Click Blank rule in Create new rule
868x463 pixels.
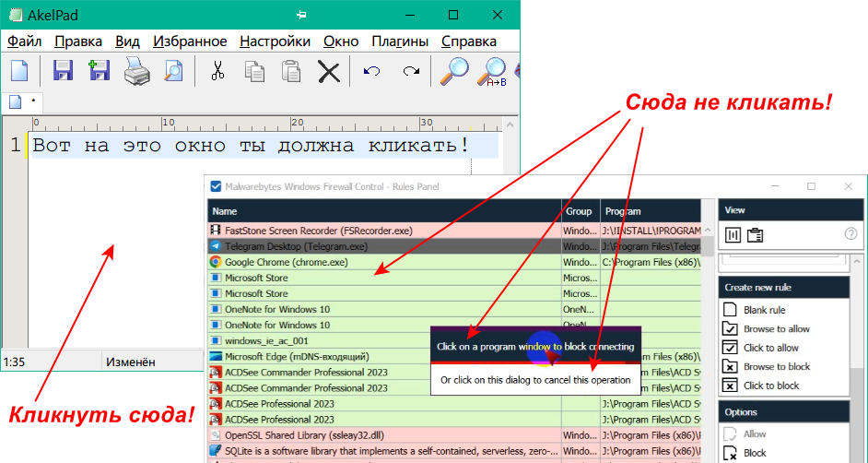pyautogui.click(x=764, y=310)
